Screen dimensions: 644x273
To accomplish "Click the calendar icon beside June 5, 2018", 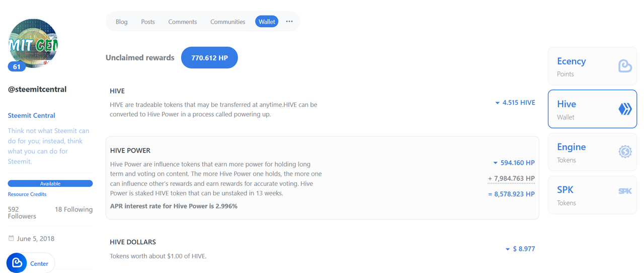I will [x=11, y=238].
